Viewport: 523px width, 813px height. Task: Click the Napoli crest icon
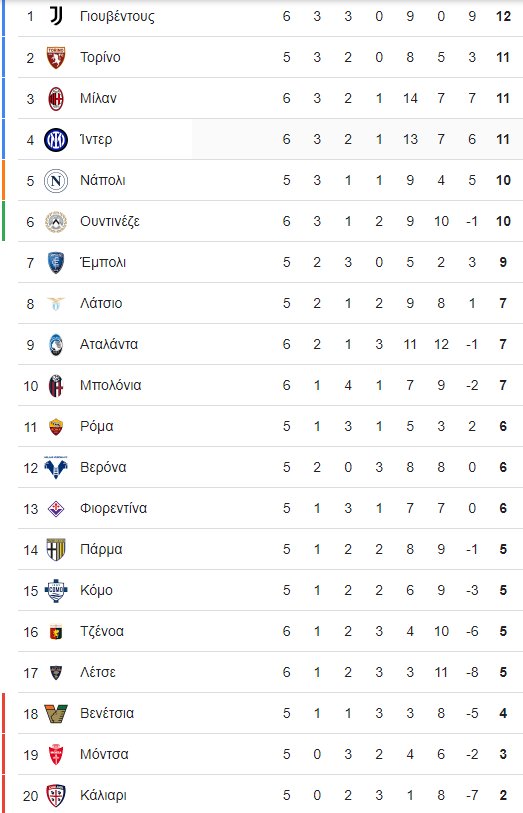56,180
